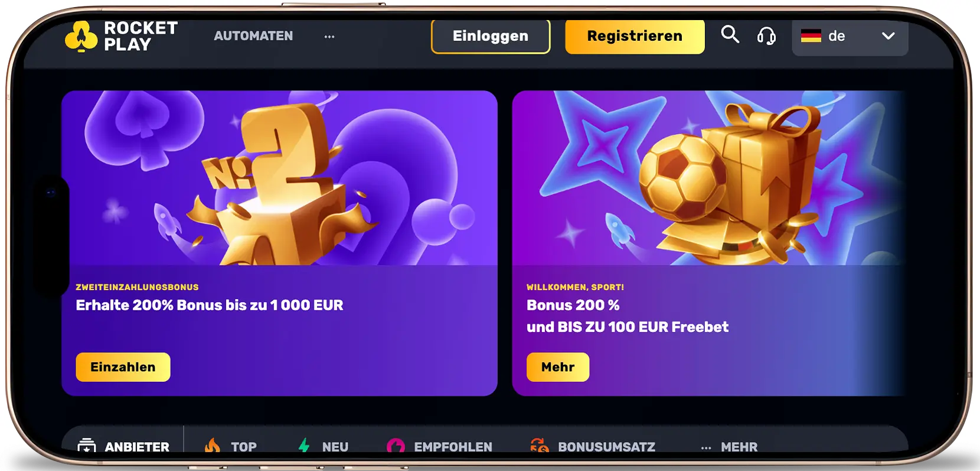
Task: Click the pink EMPFOHLEN icon
Action: tap(396, 446)
